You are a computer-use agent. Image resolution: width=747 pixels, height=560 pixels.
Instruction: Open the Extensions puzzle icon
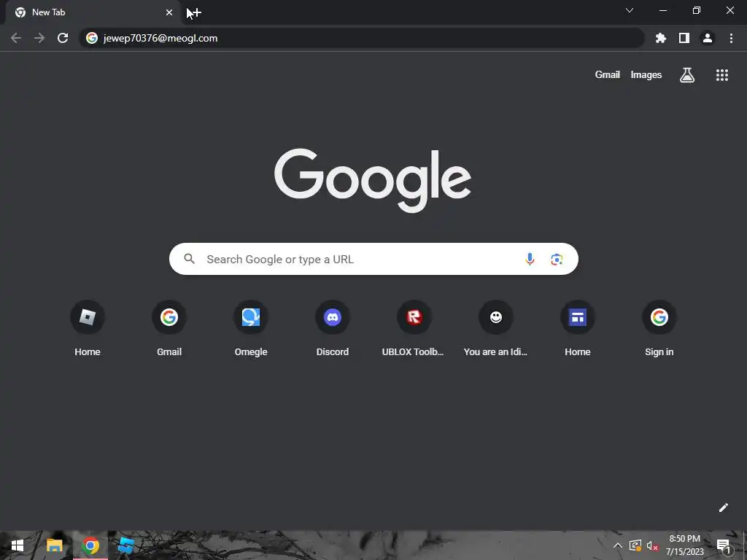coord(661,38)
